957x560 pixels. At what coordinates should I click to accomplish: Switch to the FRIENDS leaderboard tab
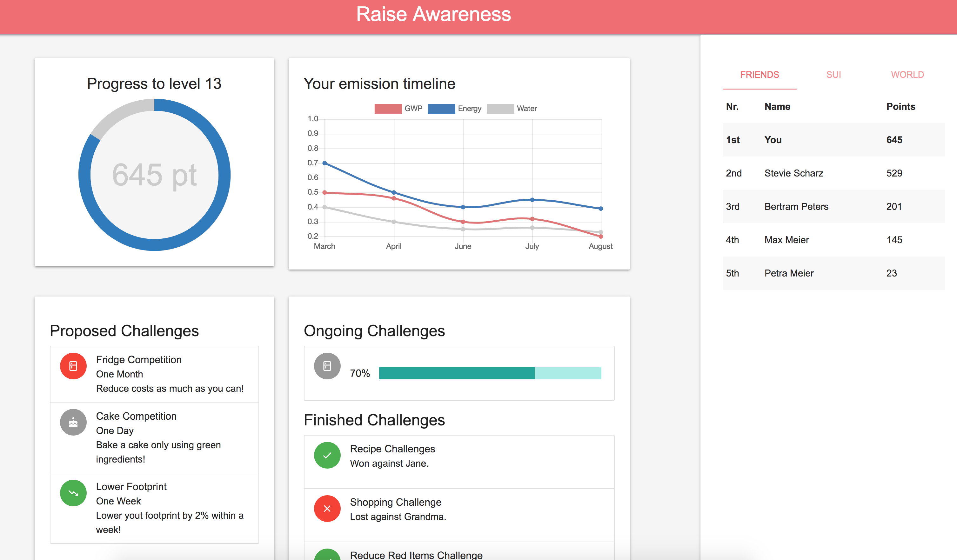click(x=759, y=75)
